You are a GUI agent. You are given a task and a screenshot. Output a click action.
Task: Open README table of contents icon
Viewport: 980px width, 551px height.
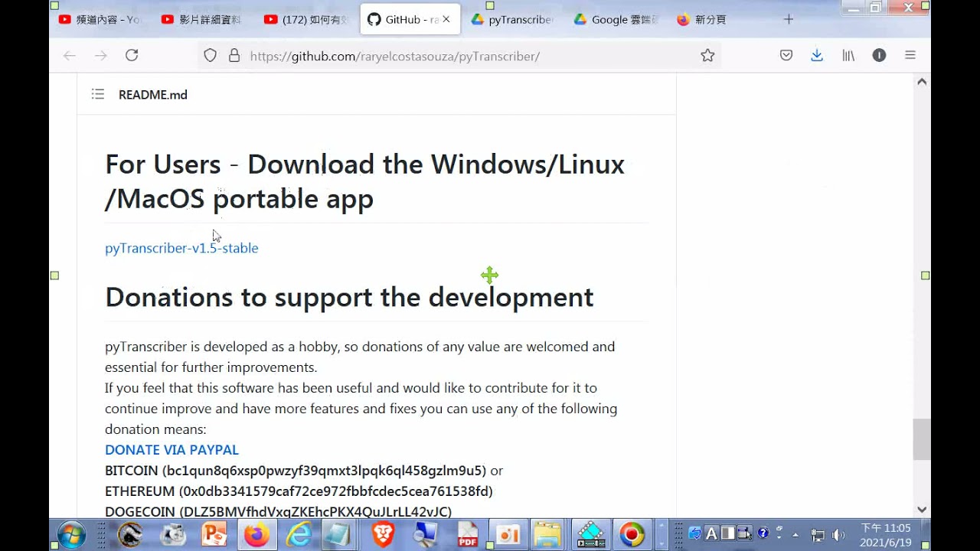point(97,94)
